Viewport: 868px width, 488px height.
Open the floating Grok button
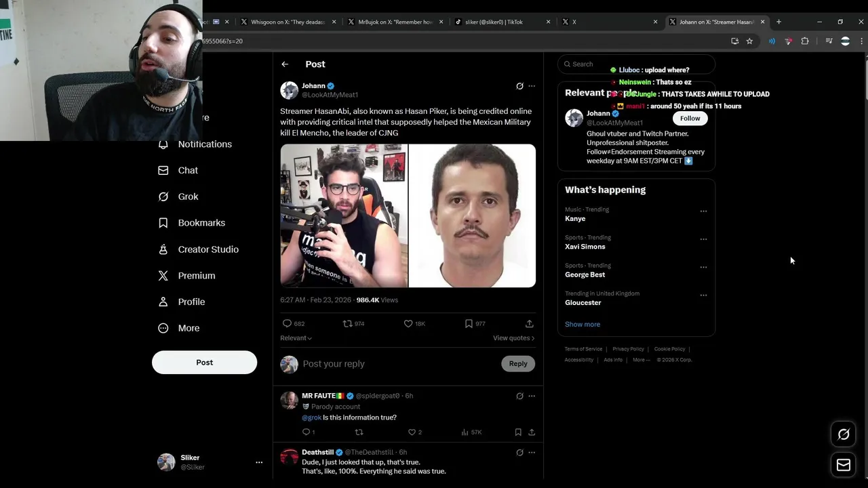point(844,434)
